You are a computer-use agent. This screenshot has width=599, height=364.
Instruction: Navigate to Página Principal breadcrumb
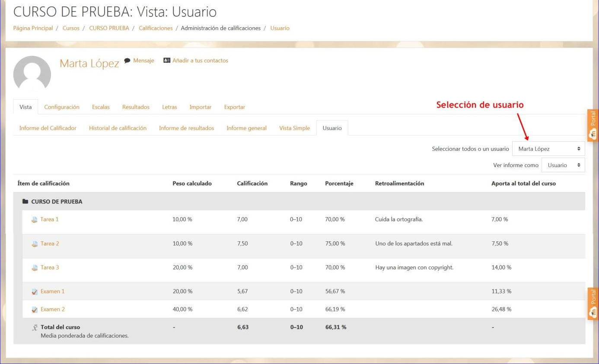pyautogui.click(x=33, y=28)
